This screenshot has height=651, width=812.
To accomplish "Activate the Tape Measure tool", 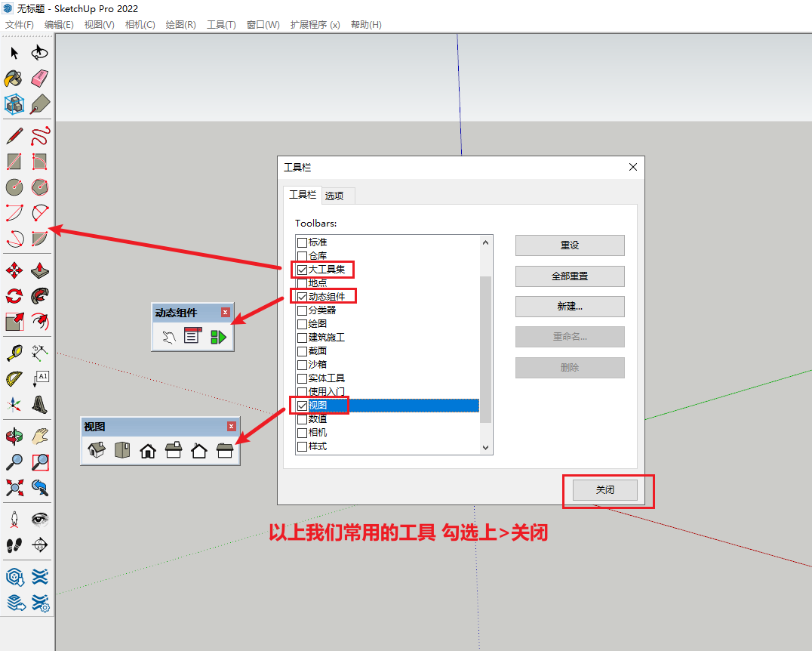I will coord(14,352).
